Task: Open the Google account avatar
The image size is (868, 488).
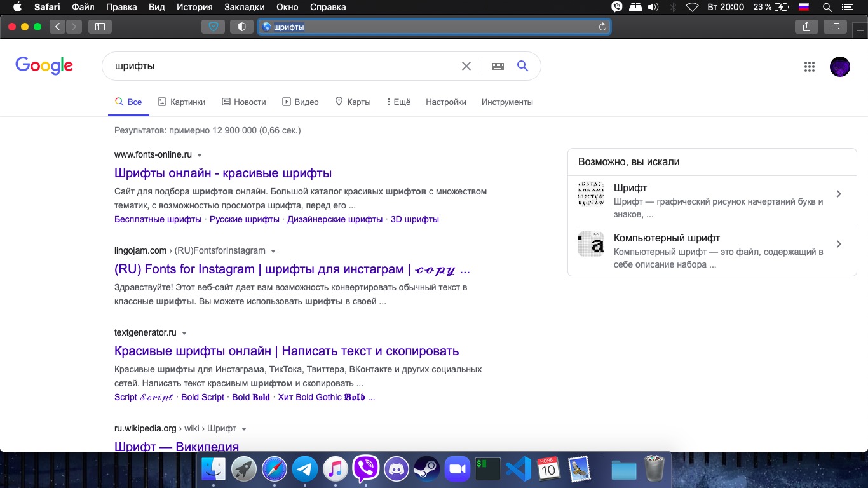Action: coord(840,67)
